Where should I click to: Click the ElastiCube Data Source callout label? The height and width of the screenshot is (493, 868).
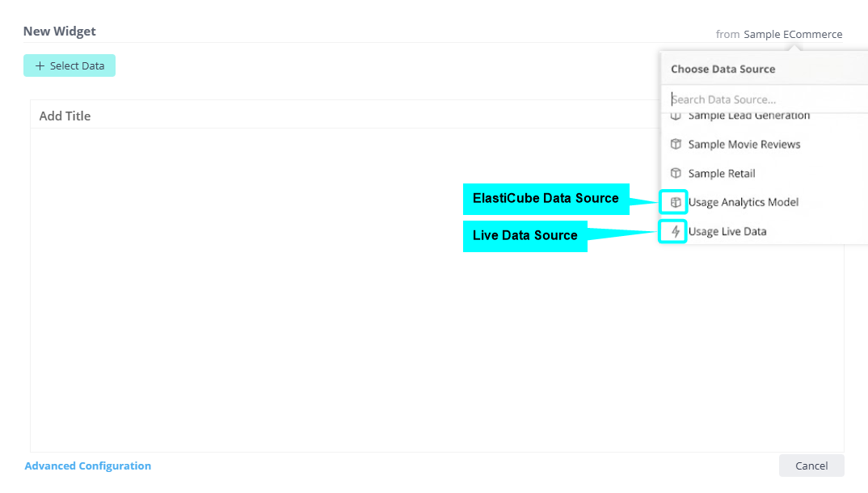[x=546, y=199]
